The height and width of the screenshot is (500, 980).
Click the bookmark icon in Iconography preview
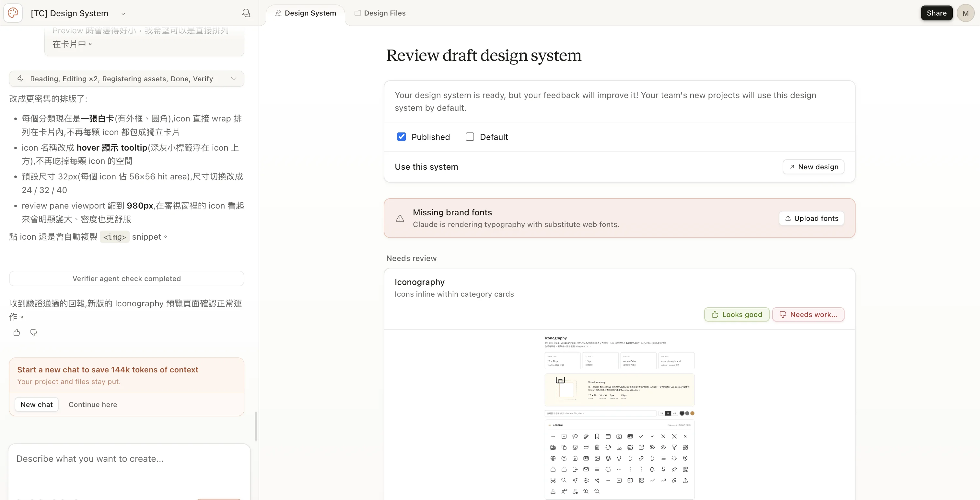[597, 436]
